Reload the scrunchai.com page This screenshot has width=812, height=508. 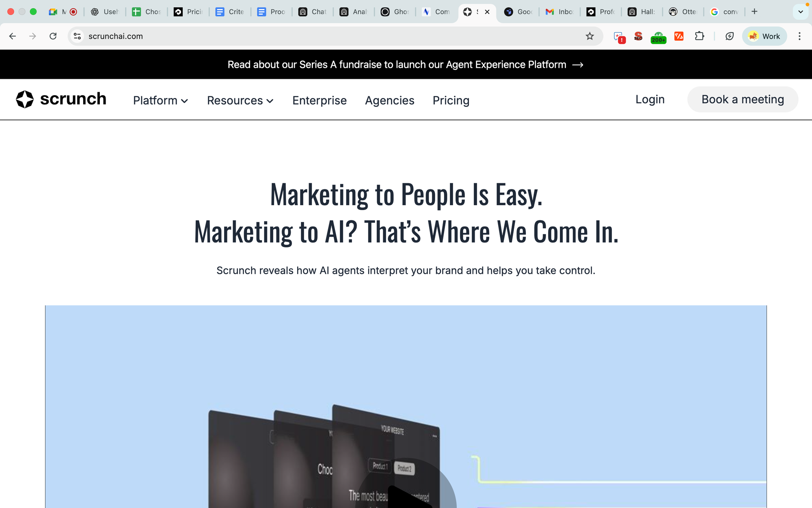point(53,36)
